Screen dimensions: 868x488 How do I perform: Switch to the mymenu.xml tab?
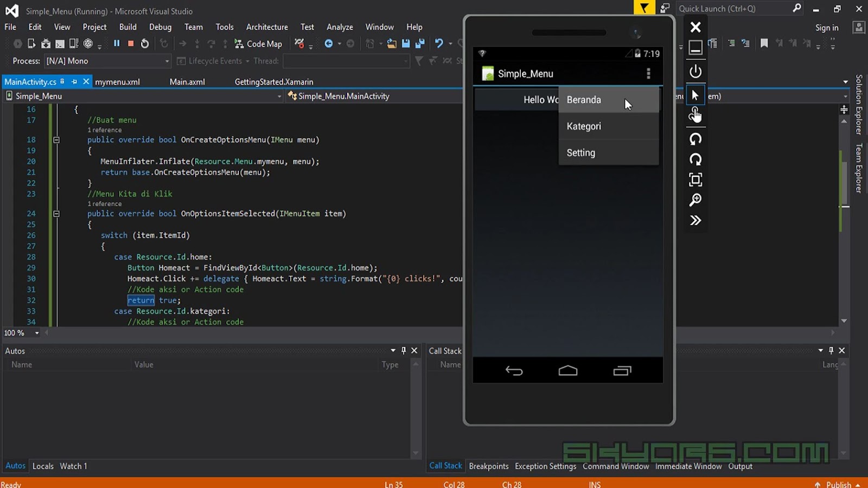coord(117,81)
